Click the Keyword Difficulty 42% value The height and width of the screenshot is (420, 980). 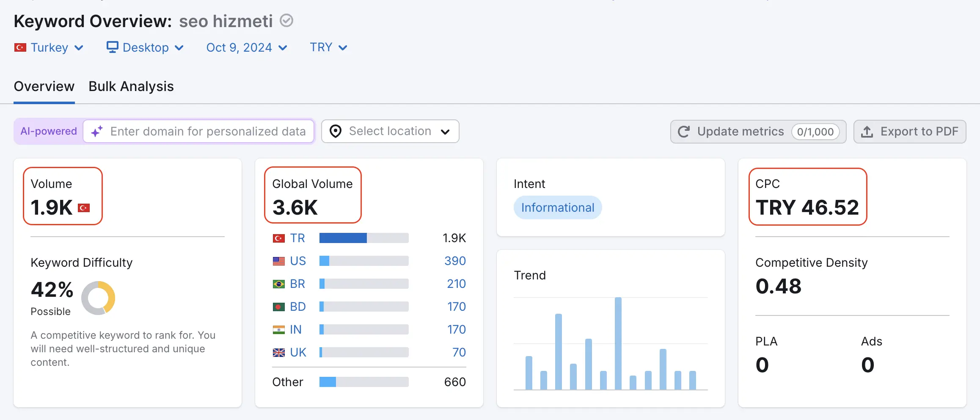pos(52,290)
